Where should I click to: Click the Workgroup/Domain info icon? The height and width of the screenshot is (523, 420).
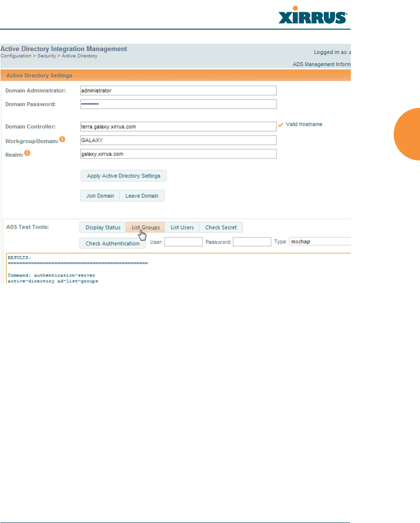click(x=62, y=139)
